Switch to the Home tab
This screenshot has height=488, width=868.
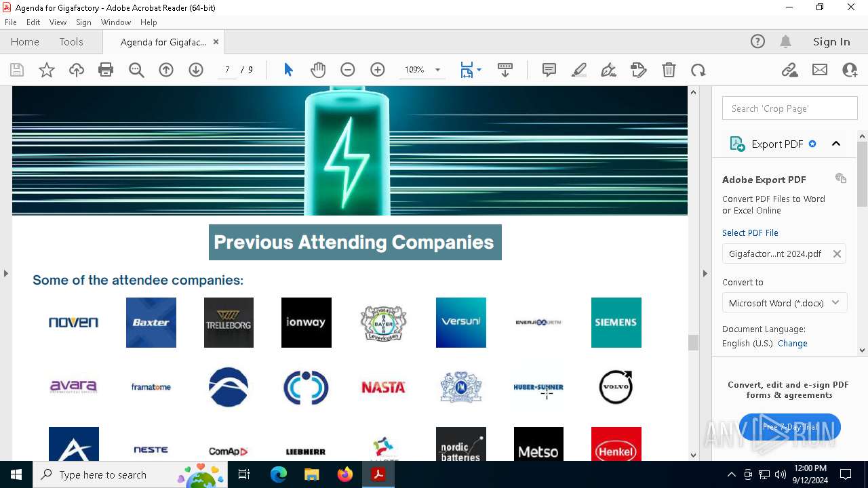(x=25, y=41)
